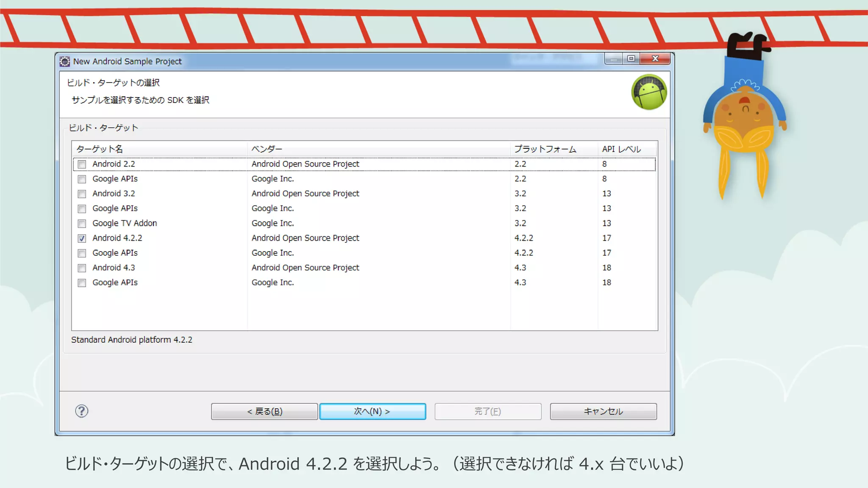Check the Google TV Addon checkbox

[x=82, y=224]
